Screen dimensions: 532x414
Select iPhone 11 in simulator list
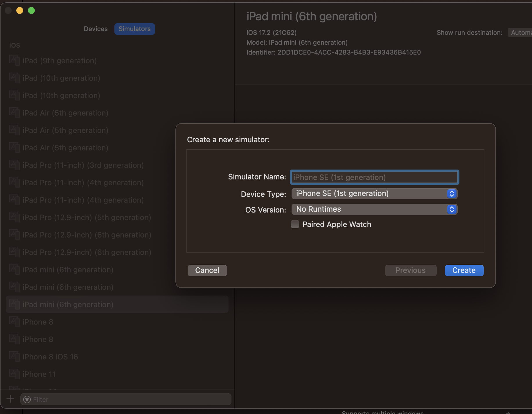(117, 374)
